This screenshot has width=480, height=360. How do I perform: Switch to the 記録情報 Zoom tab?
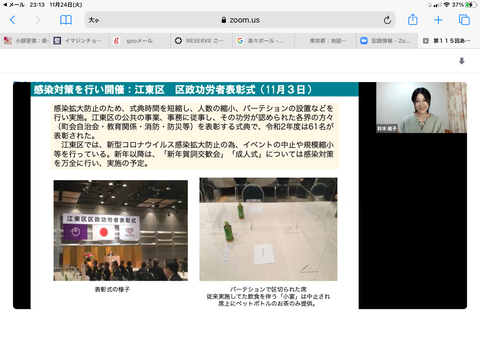(387, 41)
